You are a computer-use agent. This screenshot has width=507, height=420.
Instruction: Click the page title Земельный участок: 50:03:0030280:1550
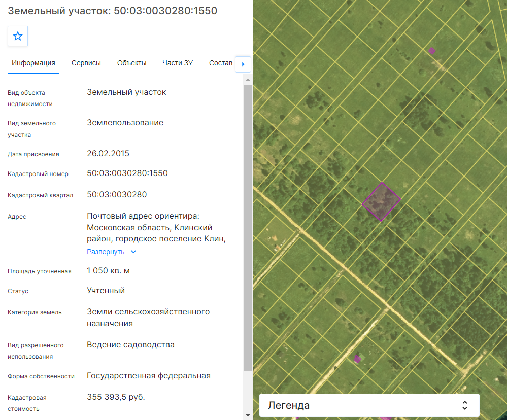pos(113,11)
